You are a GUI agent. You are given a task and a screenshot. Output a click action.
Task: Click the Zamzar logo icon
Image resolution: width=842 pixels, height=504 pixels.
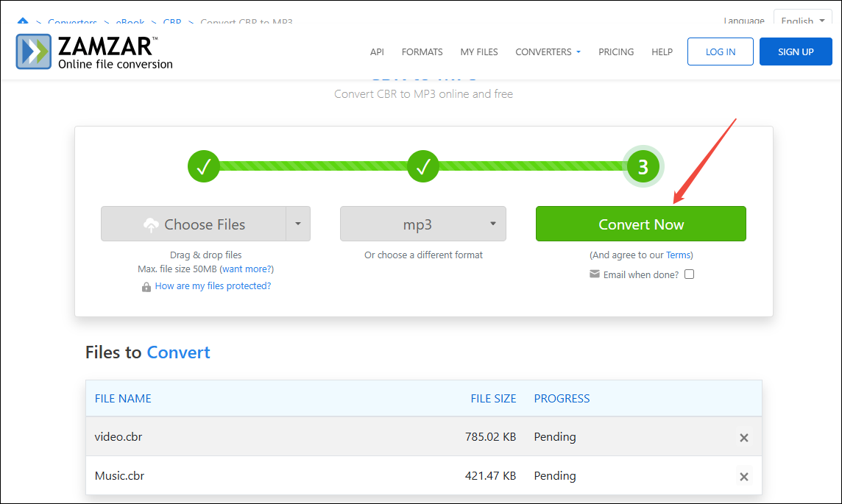click(33, 52)
